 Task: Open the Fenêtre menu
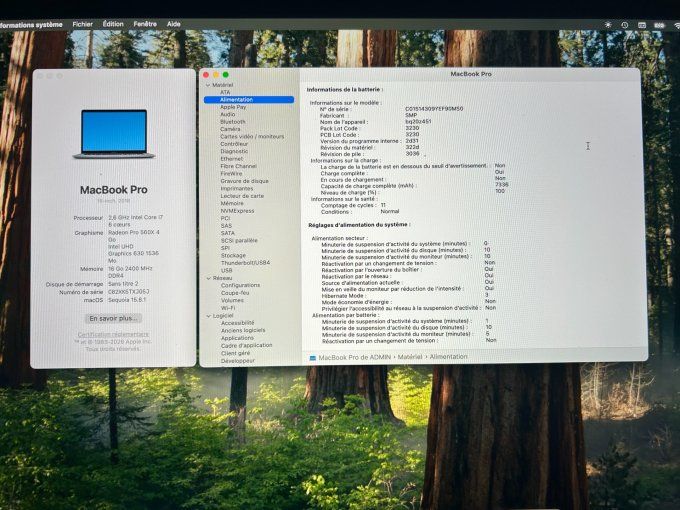[145, 24]
